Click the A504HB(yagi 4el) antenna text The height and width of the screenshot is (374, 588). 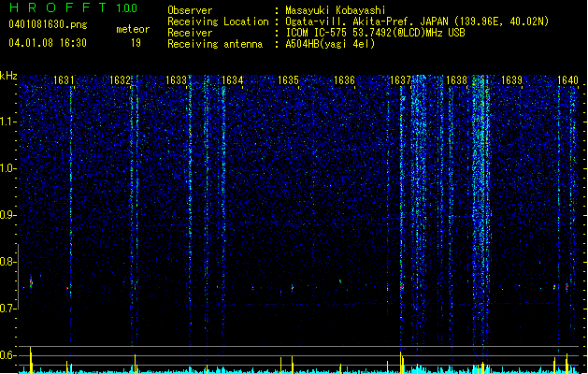330,44
